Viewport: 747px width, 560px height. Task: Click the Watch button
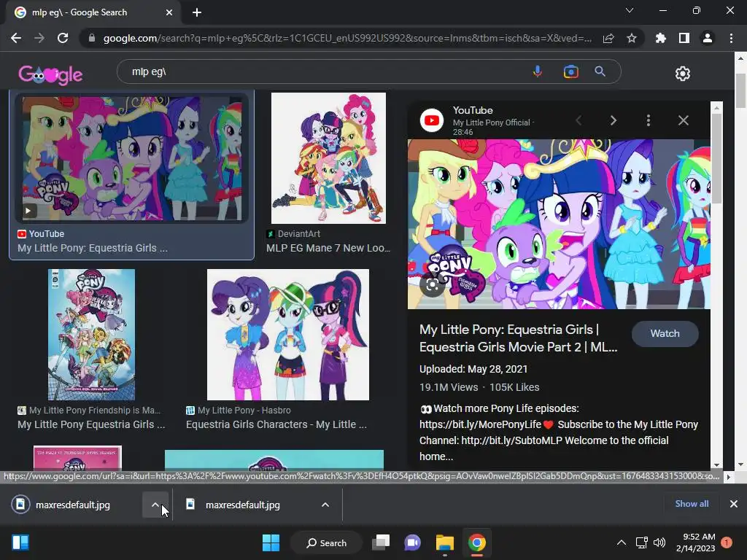pos(665,334)
